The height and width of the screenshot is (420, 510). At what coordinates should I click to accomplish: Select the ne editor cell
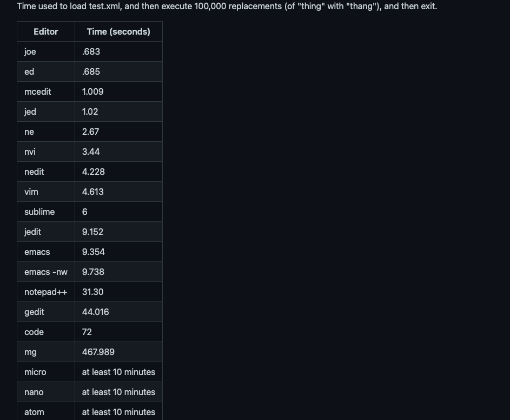pyautogui.click(x=46, y=132)
